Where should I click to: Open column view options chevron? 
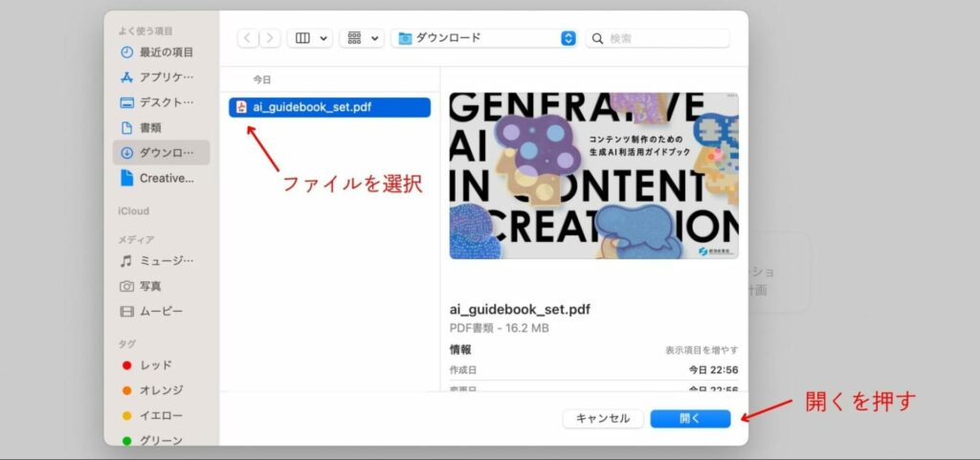[x=323, y=38]
